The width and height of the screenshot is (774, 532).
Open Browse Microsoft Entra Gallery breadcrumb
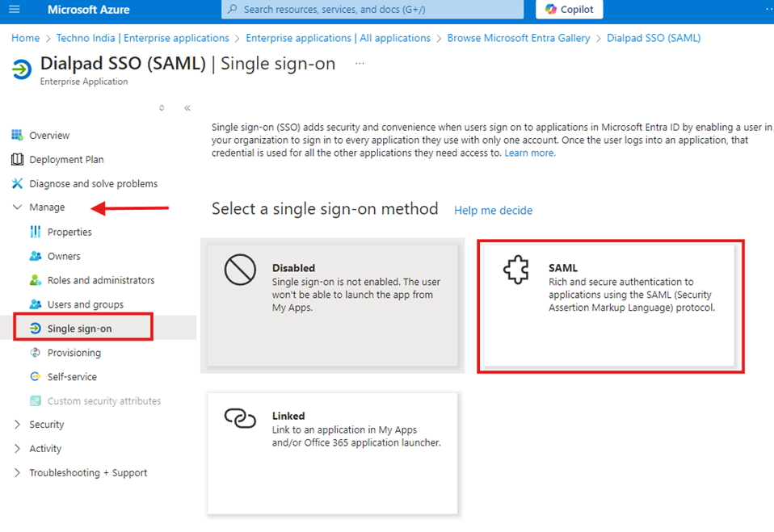coord(519,38)
